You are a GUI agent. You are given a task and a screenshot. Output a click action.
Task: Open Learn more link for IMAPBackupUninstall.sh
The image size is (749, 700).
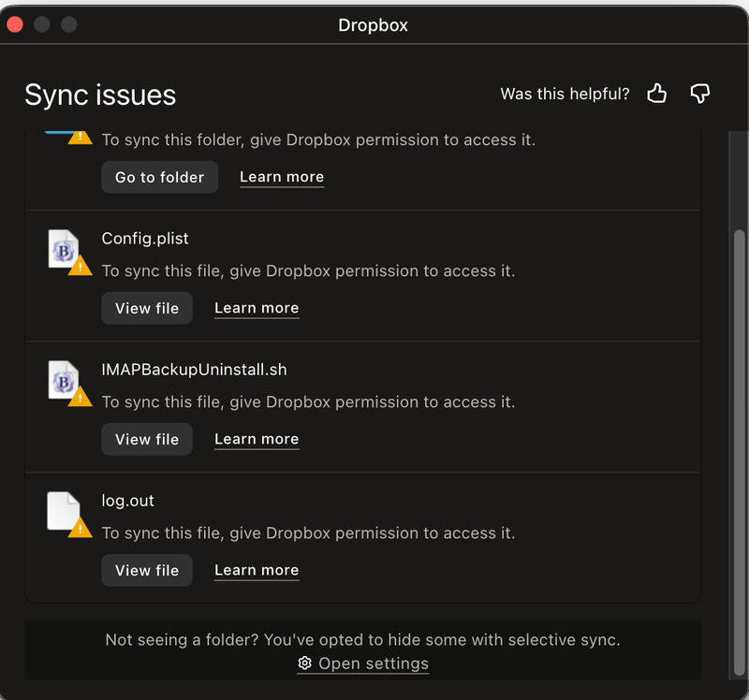coord(257,439)
